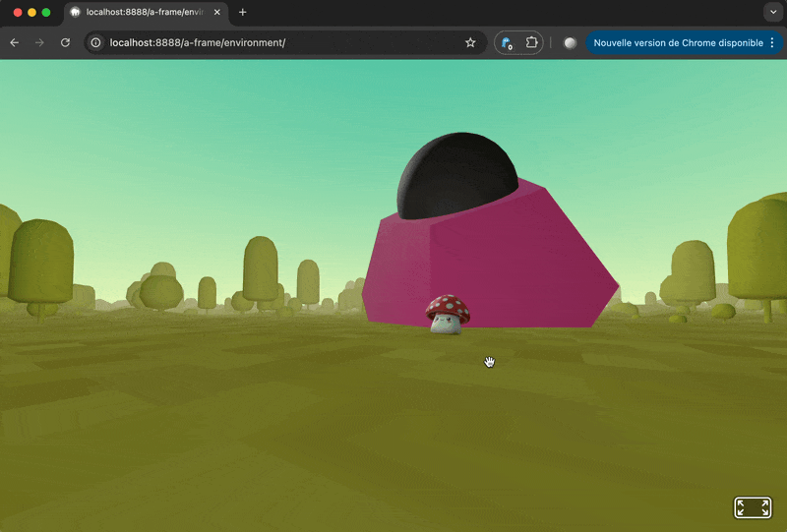Click the red spotted mushroom
Screen dimensions: 787x532
448,313
